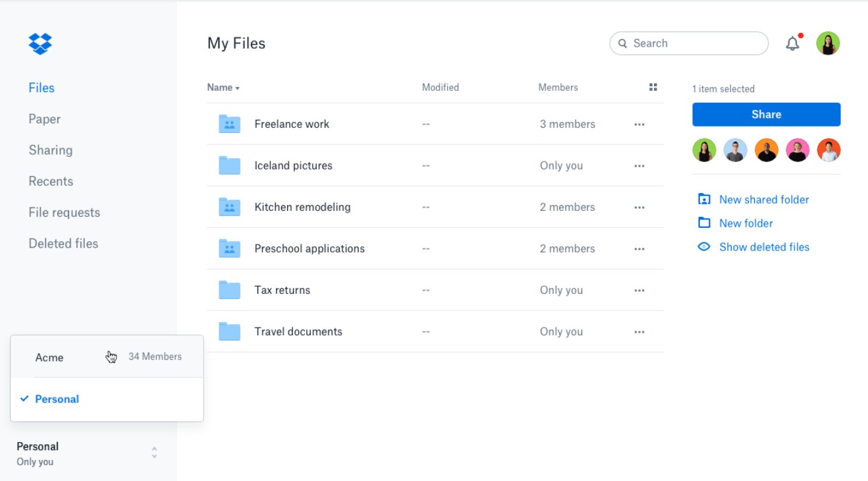Viewport: 868px width, 481px height.
Task: Go to Paper in the sidebar
Action: click(44, 119)
